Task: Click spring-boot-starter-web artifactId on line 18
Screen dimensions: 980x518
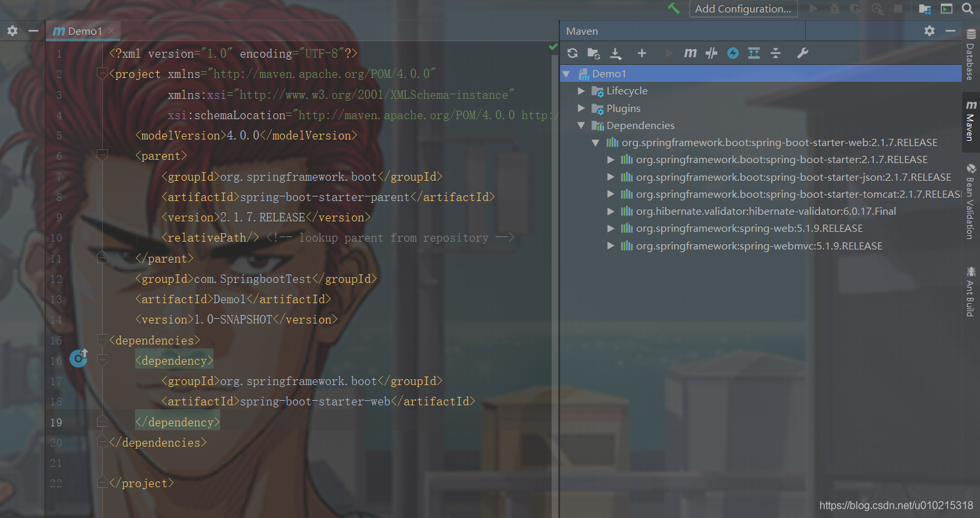Action: 315,401
